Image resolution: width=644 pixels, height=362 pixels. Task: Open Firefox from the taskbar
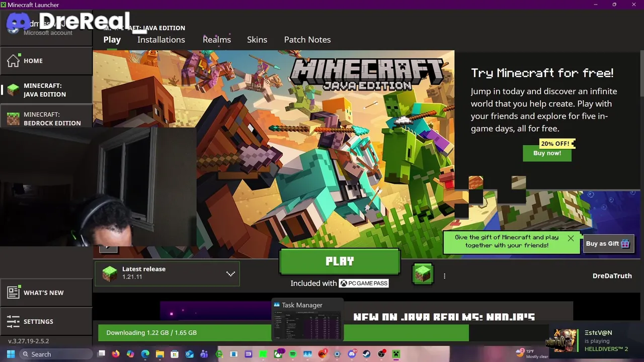pos(116,354)
